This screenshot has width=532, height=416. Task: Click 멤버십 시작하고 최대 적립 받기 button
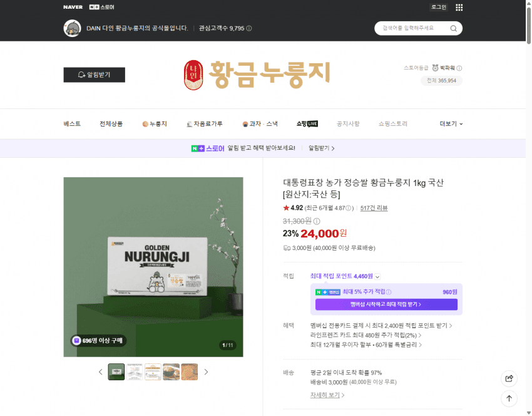[386, 304]
